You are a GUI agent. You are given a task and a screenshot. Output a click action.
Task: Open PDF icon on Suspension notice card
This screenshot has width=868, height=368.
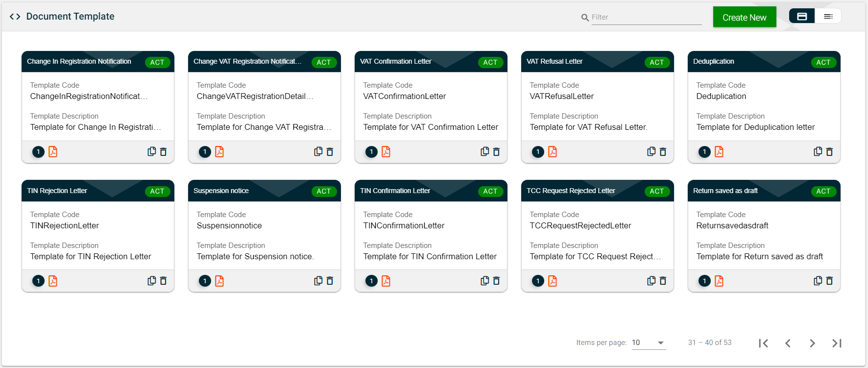coord(219,281)
